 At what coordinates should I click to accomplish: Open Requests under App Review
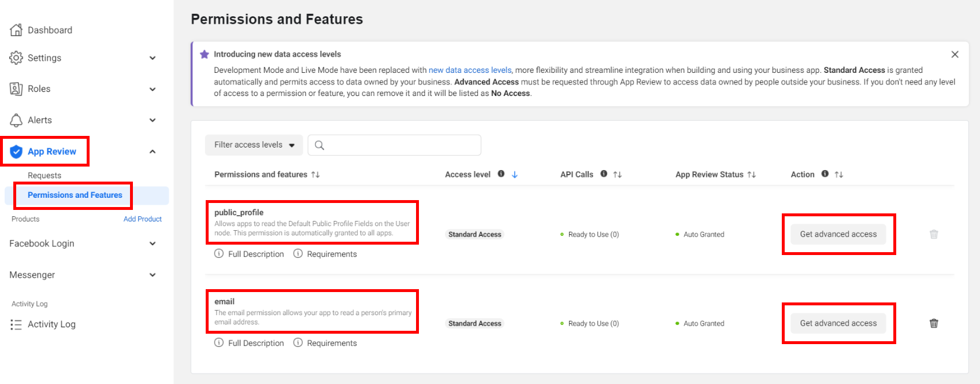44,175
